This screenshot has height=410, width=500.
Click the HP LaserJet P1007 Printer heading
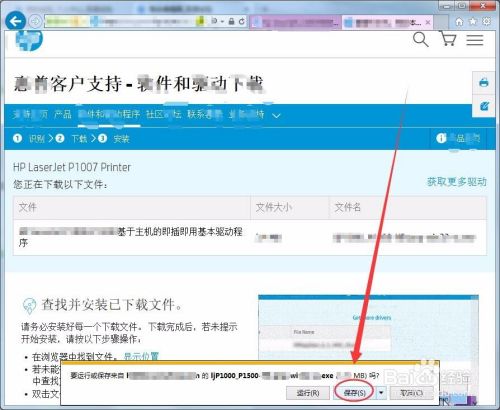[72, 167]
